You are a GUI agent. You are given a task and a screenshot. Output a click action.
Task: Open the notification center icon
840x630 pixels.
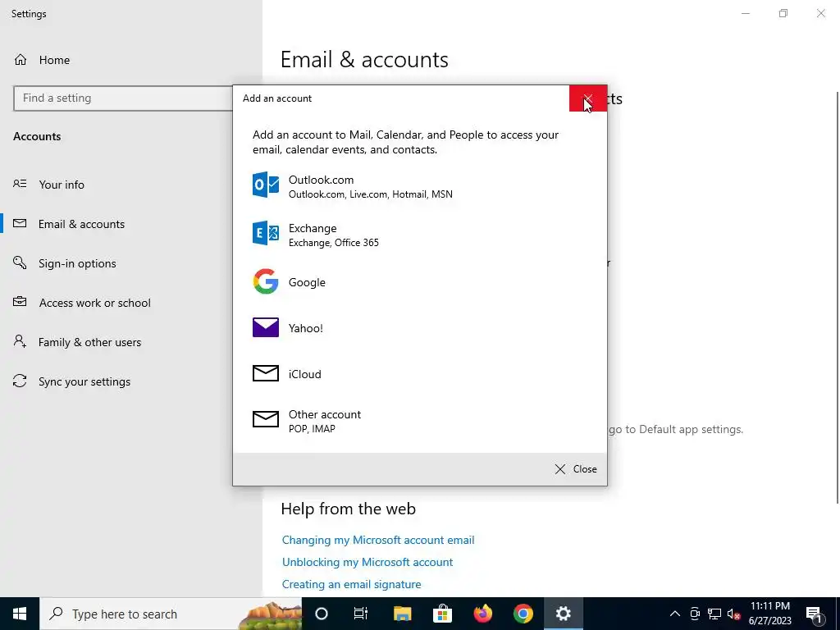[815, 614]
